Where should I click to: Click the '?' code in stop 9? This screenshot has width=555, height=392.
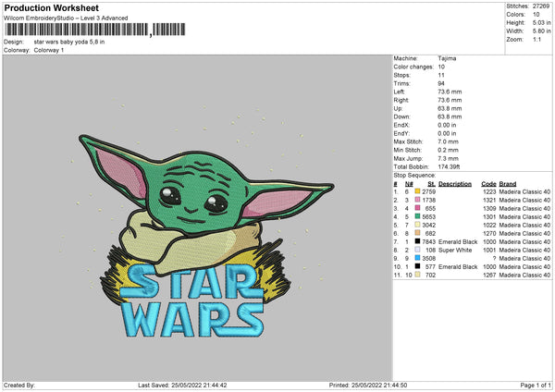point(494,258)
